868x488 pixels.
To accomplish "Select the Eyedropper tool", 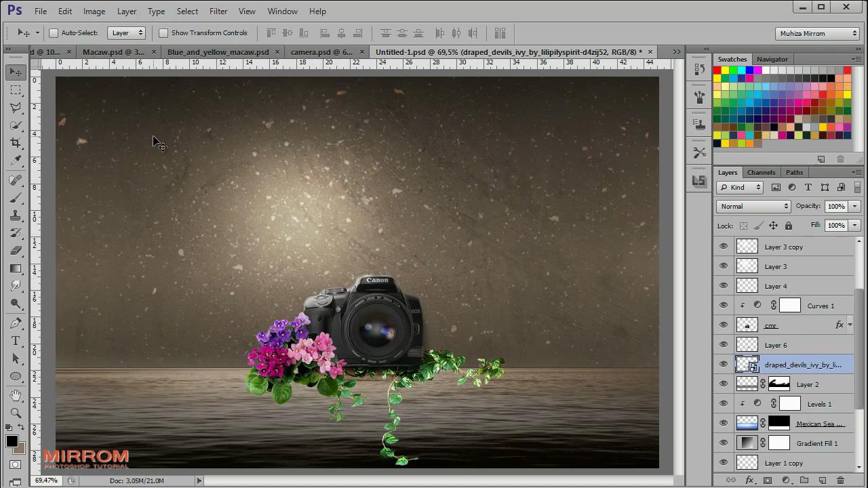I will pyautogui.click(x=16, y=160).
